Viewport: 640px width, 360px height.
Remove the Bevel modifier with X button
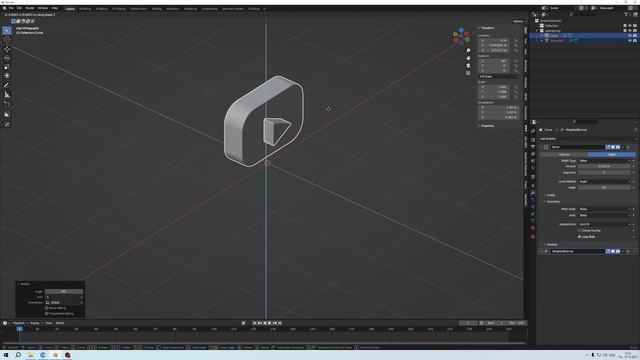coord(628,147)
